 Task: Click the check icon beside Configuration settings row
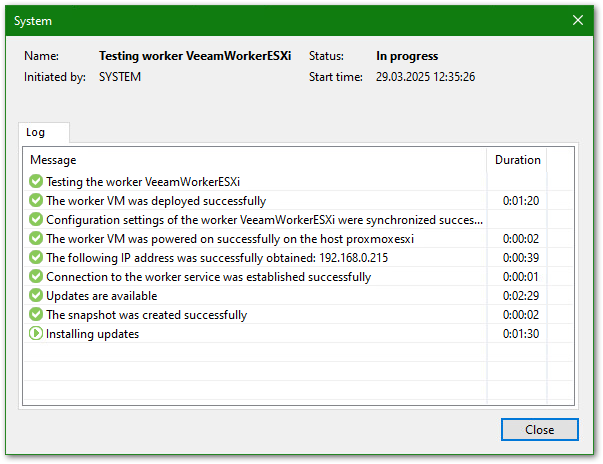click(x=36, y=220)
